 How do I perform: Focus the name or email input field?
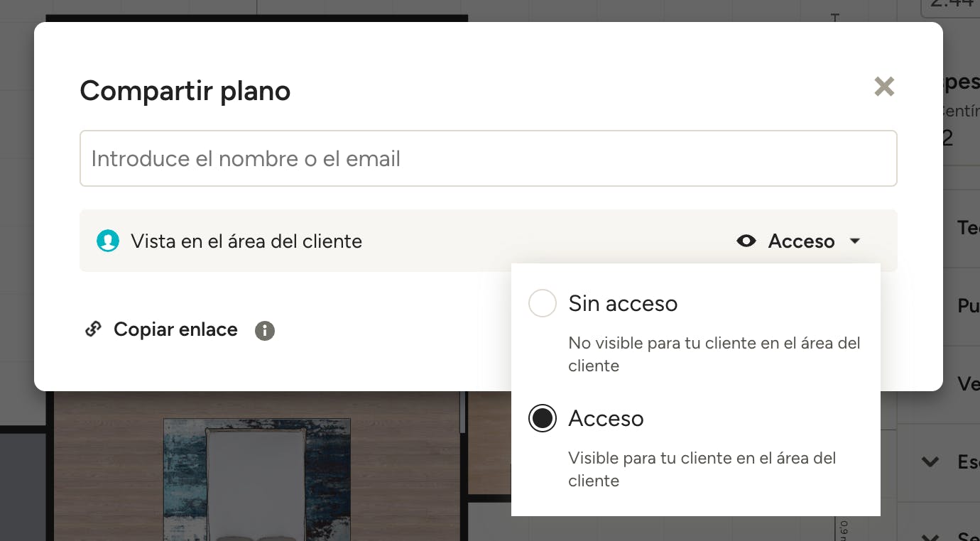click(489, 158)
